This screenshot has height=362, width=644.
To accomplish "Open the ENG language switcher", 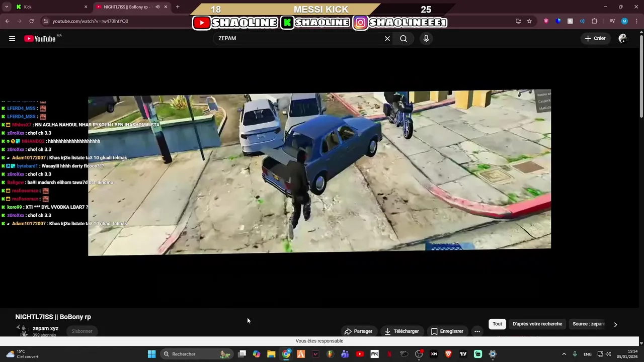I will tap(588, 354).
